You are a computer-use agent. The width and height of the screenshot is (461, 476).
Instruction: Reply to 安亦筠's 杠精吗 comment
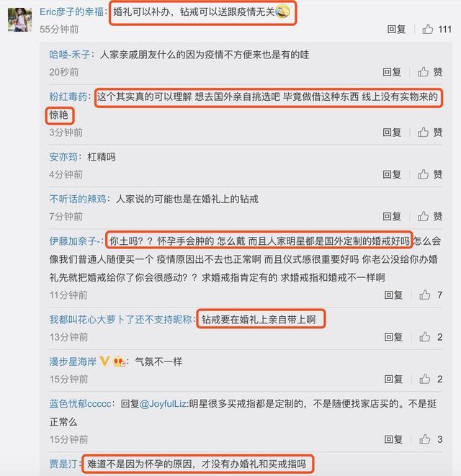click(x=392, y=174)
